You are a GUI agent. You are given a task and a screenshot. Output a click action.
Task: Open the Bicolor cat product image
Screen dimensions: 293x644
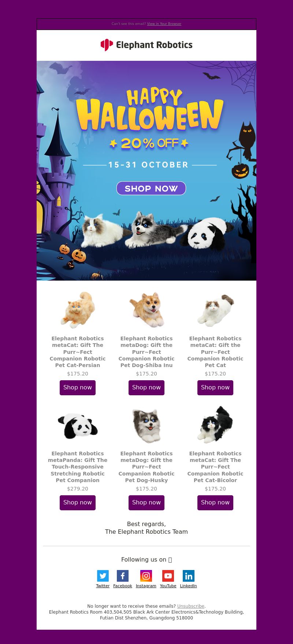point(215,425)
